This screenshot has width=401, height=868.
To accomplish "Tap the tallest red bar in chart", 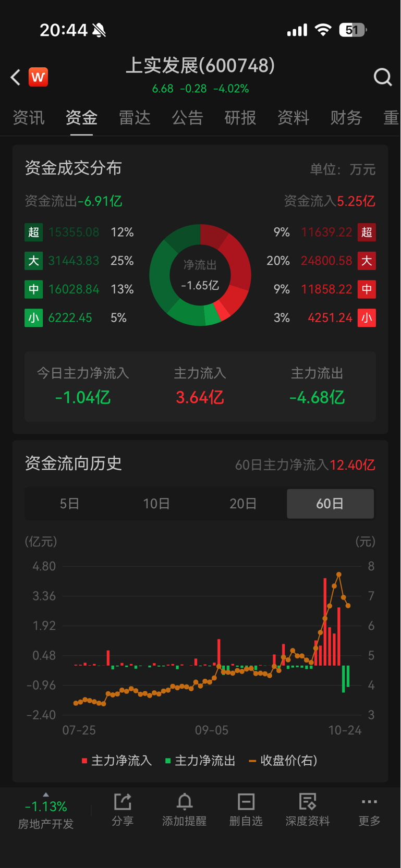I will [325, 621].
